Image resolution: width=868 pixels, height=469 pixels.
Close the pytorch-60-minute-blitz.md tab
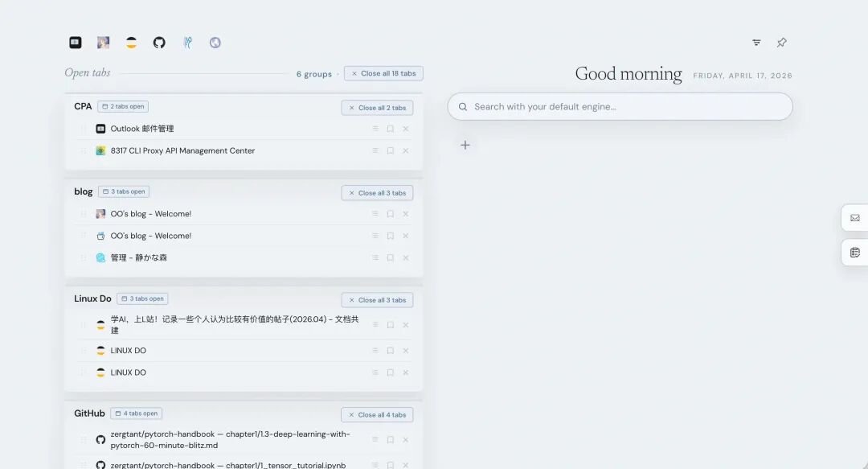[406, 439]
